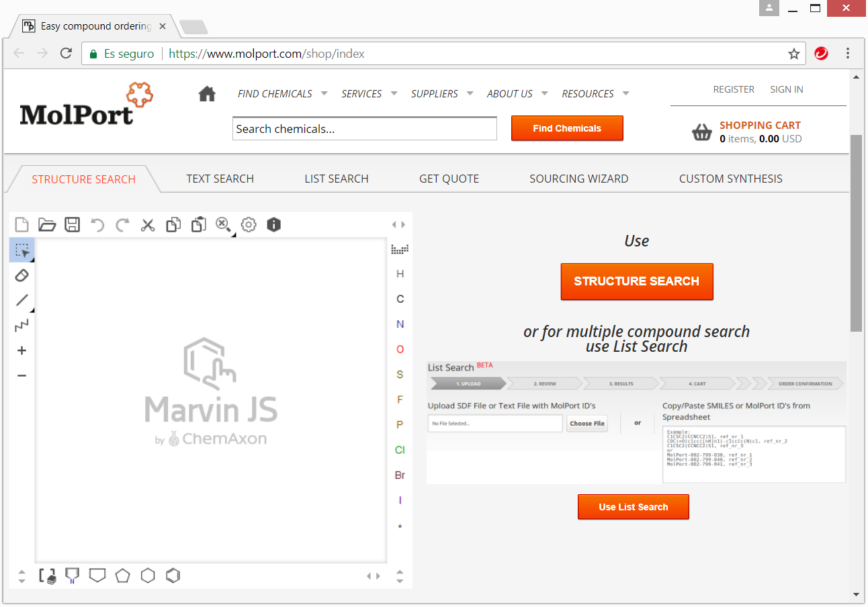This screenshot has height=607, width=868.
Task: Focus the Search chemicals input field
Action: pyautogui.click(x=365, y=128)
